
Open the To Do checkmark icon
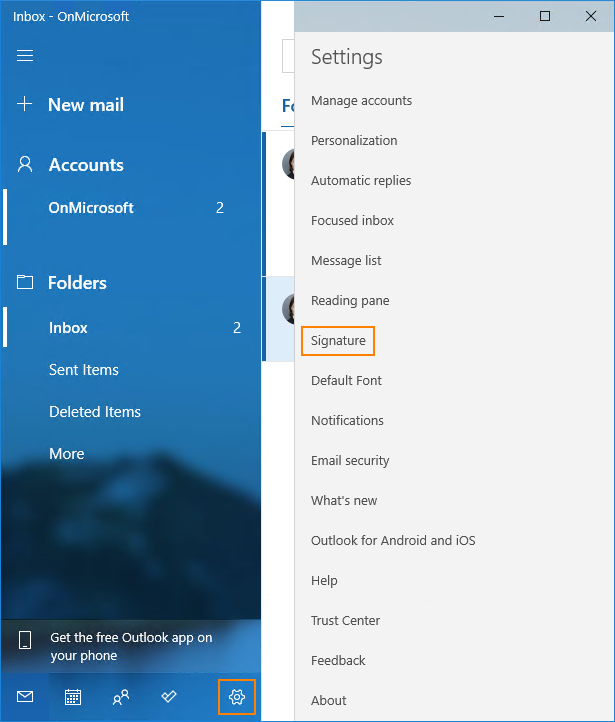coord(168,697)
